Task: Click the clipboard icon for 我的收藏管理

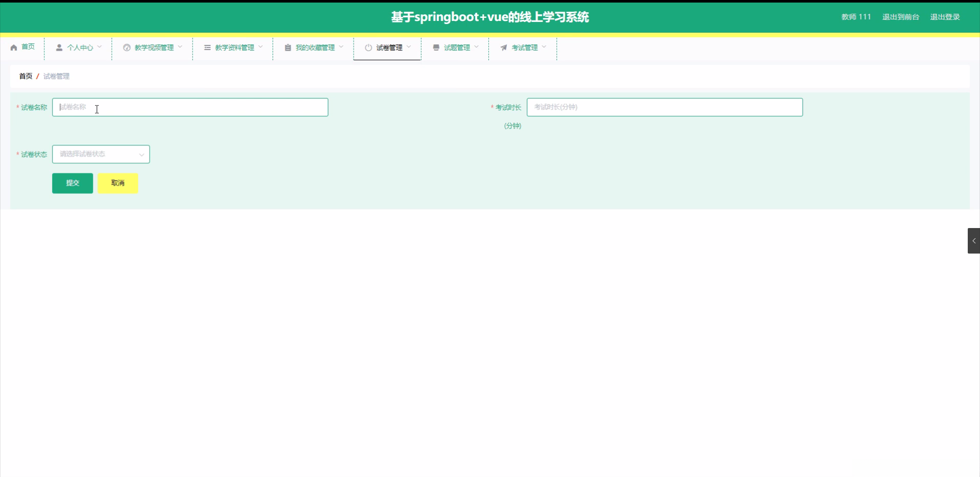Action: (x=288, y=47)
